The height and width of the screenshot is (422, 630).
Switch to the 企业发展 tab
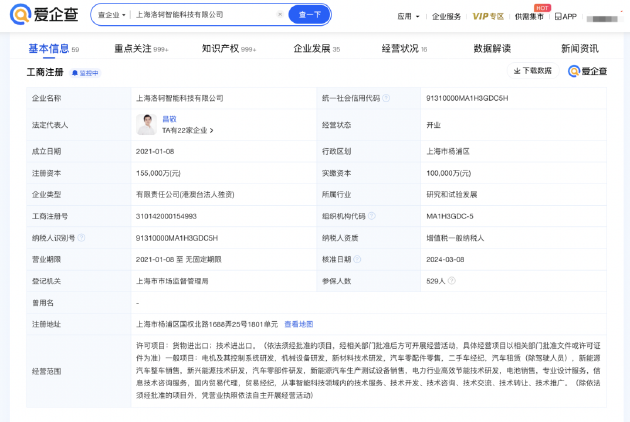pos(317,49)
